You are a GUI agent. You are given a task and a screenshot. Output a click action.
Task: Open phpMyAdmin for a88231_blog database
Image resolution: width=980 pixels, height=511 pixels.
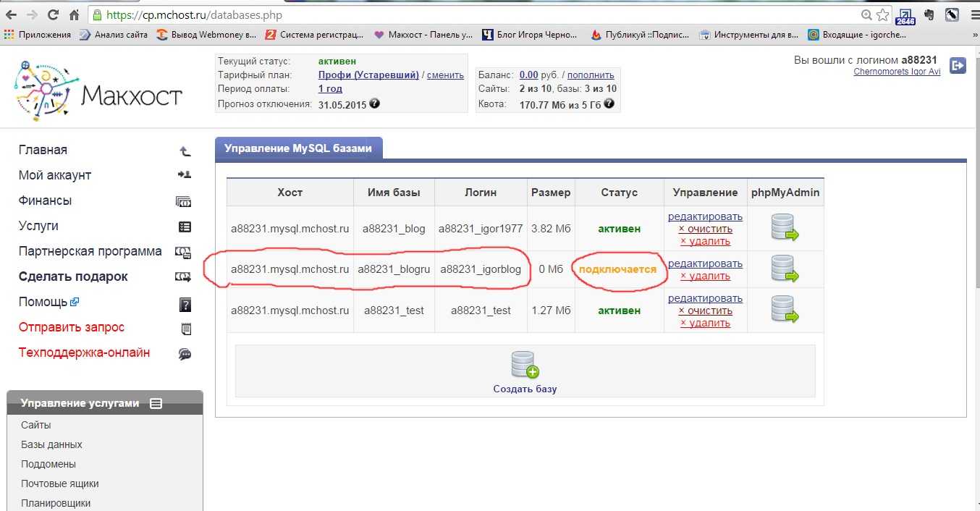[x=785, y=227]
